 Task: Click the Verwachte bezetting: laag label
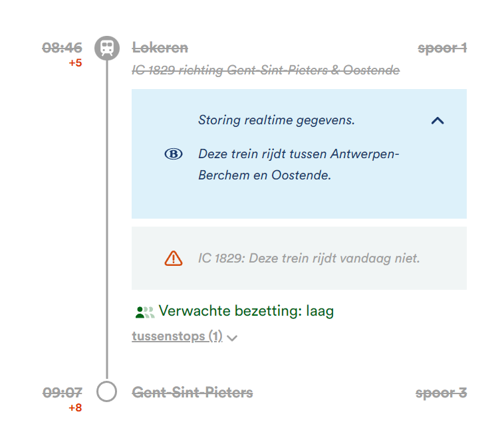coord(246,311)
